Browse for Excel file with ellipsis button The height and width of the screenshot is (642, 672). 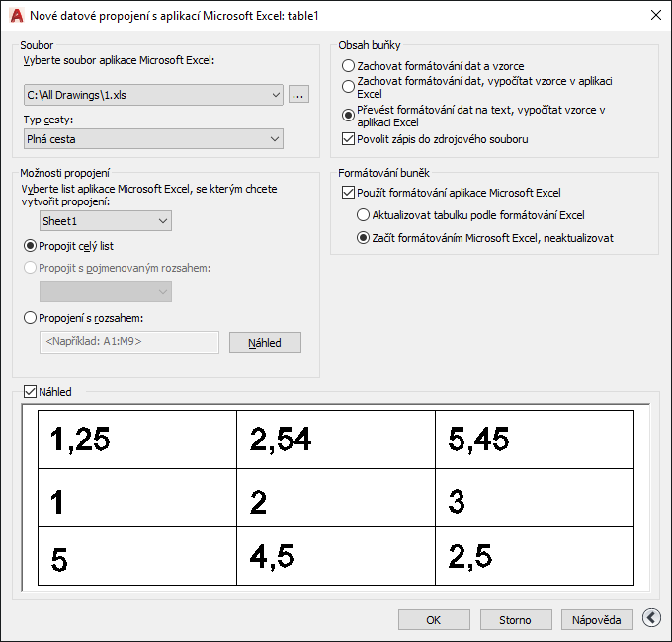[x=298, y=94]
